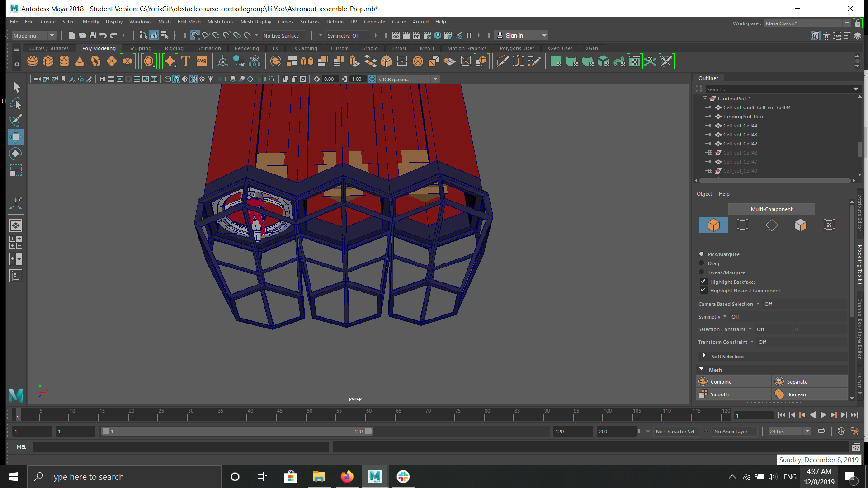Screen dimensions: 868x488
Task: Uncheck Highlight Backfaces checkbox
Action: click(x=703, y=282)
